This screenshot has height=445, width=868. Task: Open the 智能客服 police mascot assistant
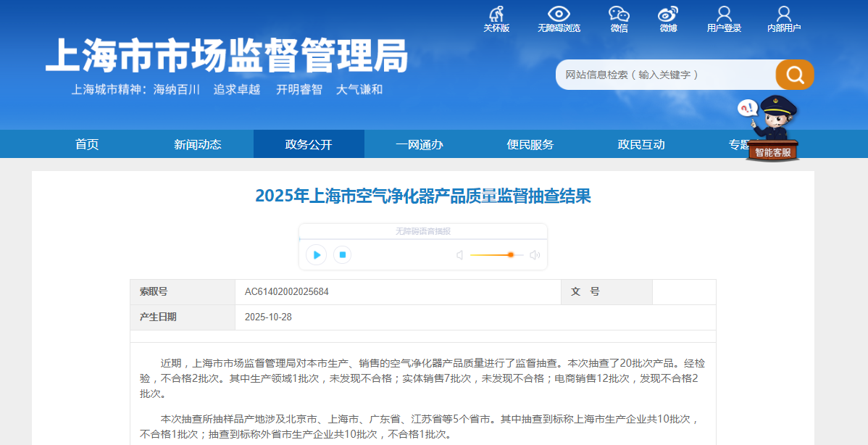(x=772, y=129)
